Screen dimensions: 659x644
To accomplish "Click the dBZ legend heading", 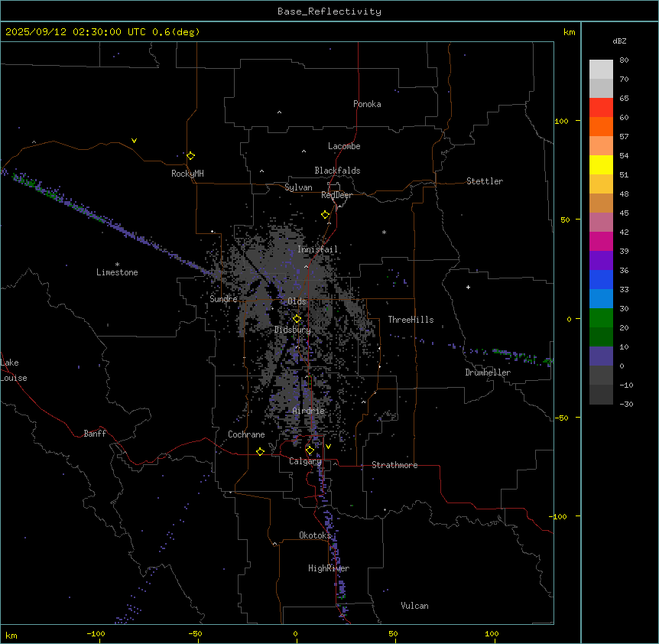I will point(619,41).
